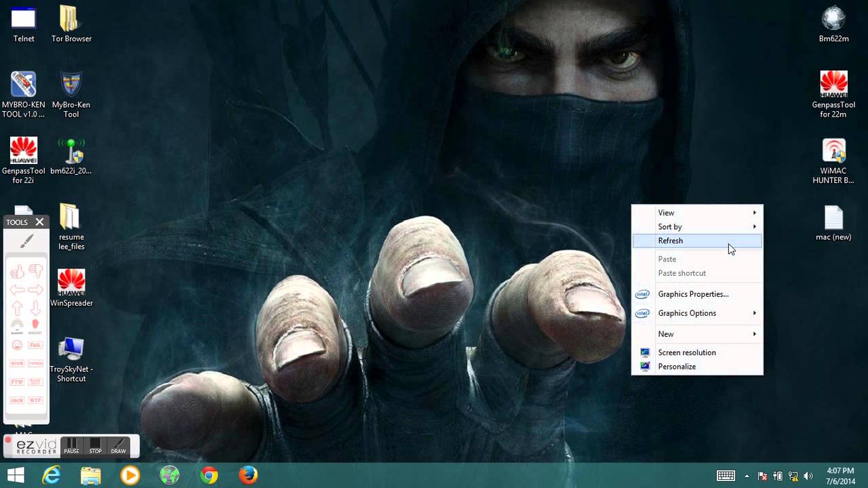Image resolution: width=868 pixels, height=488 pixels.
Task: Pick the smiley face stamp
Action: (17, 345)
